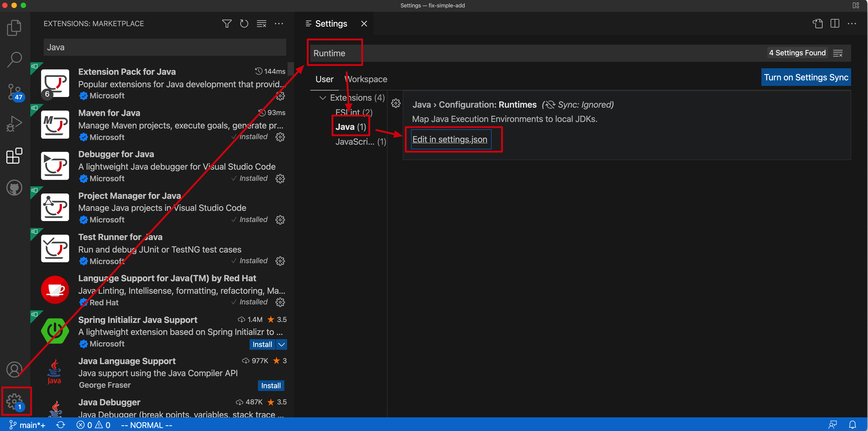Select JavaScript entry in settings tree
Image resolution: width=868 pixels, height=431 pixels.
click(360, 142)
